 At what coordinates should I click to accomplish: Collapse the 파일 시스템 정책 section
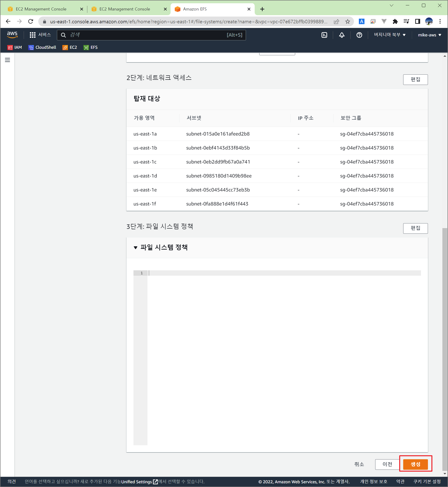point(136,247)
